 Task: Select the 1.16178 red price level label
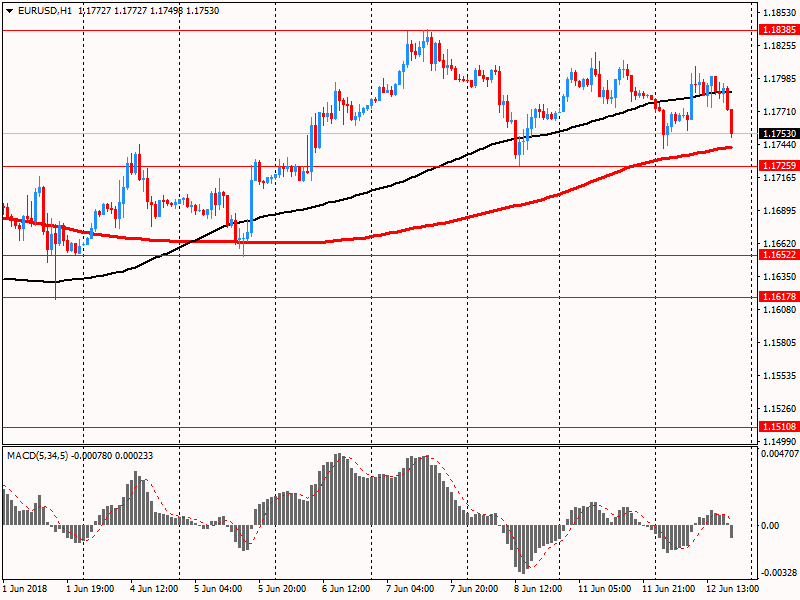(x=779, y=296)
